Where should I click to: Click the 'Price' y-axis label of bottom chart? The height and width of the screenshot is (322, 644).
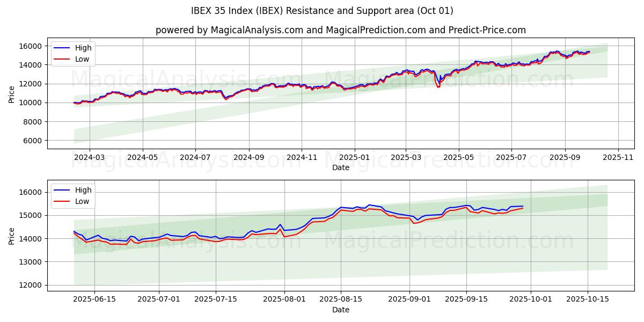(12, 236)
